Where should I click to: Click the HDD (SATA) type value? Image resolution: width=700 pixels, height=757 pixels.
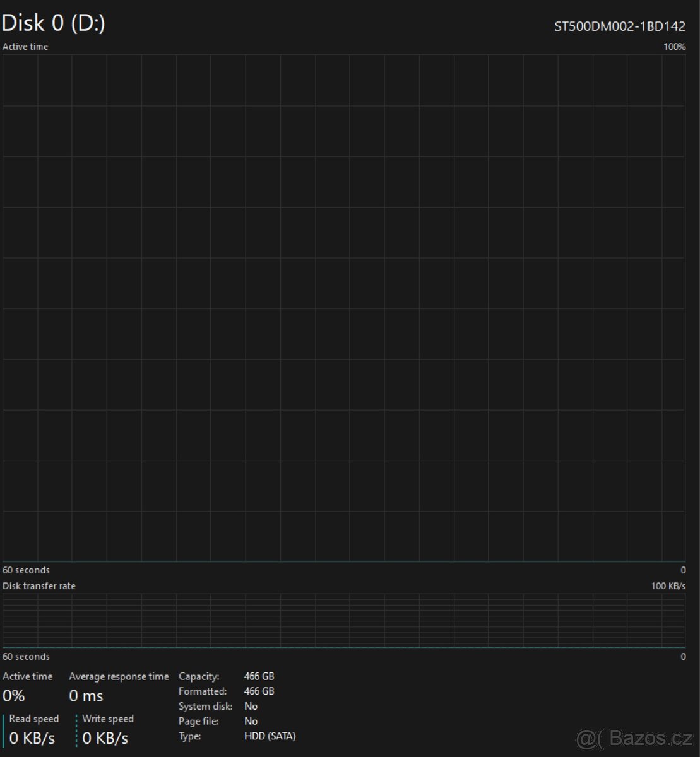(270, 736)
